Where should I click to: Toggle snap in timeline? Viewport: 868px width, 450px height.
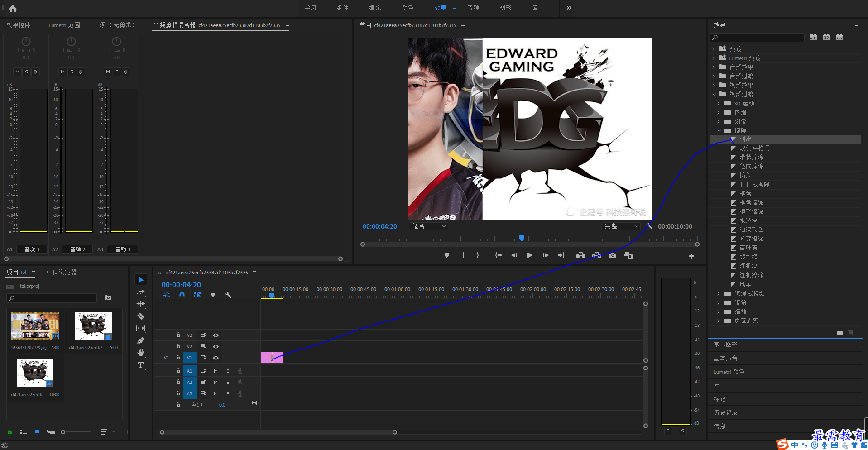tap(182, 295)
